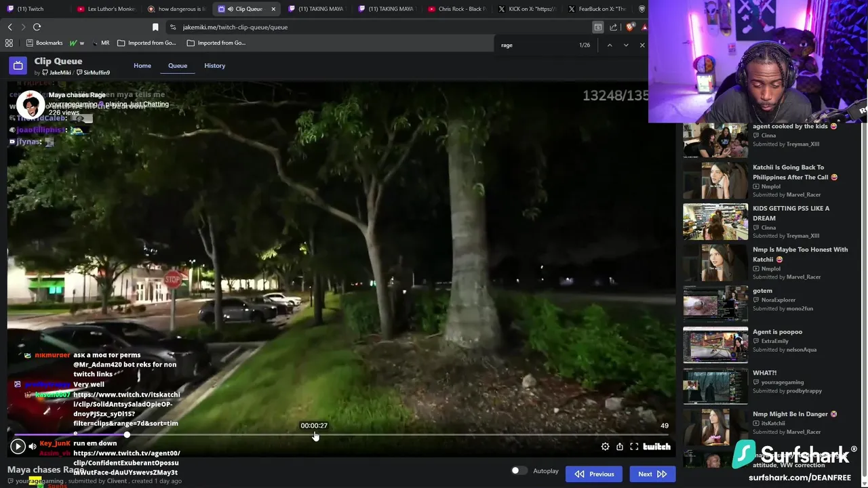Open JakeMiki GitHub link

[x=56, y=73]
